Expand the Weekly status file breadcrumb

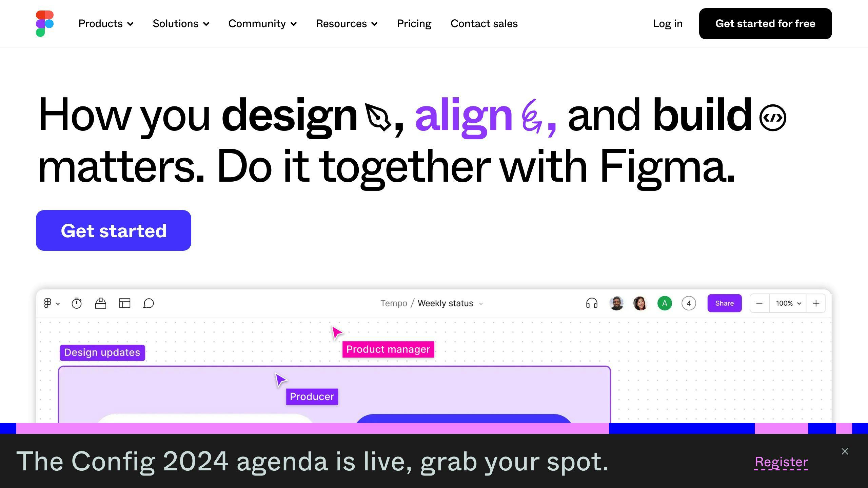(482, 303)
